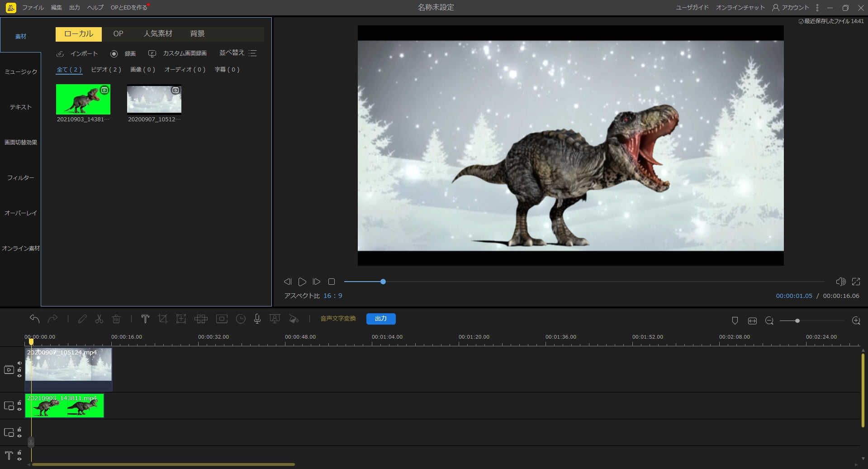Image resolution: width=868 pixels, height=469 pixels.
Task: Click the blue 出力 export button
Action: pyautogui.click(x=381, y=319)
